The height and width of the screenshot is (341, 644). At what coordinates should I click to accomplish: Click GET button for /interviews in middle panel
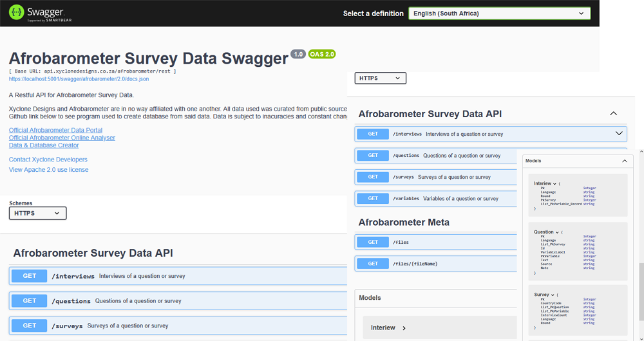373,134
